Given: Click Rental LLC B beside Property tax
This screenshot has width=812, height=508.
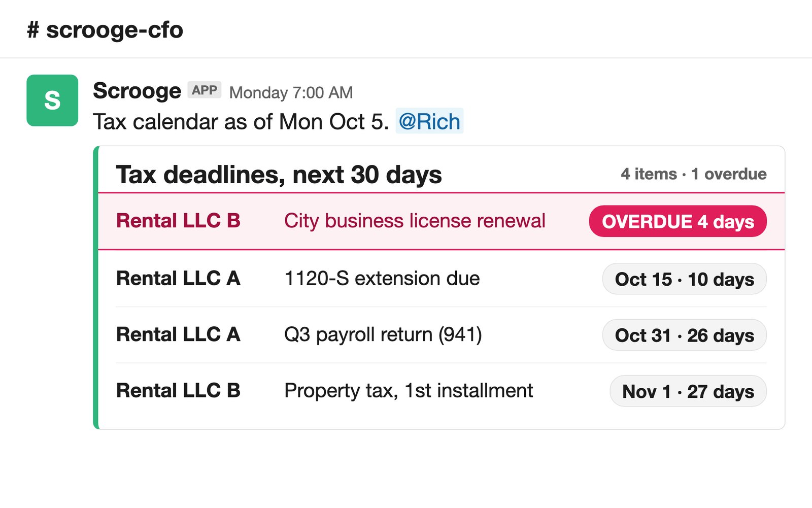Looking at the screenshot, I should (x=178, y=391).
